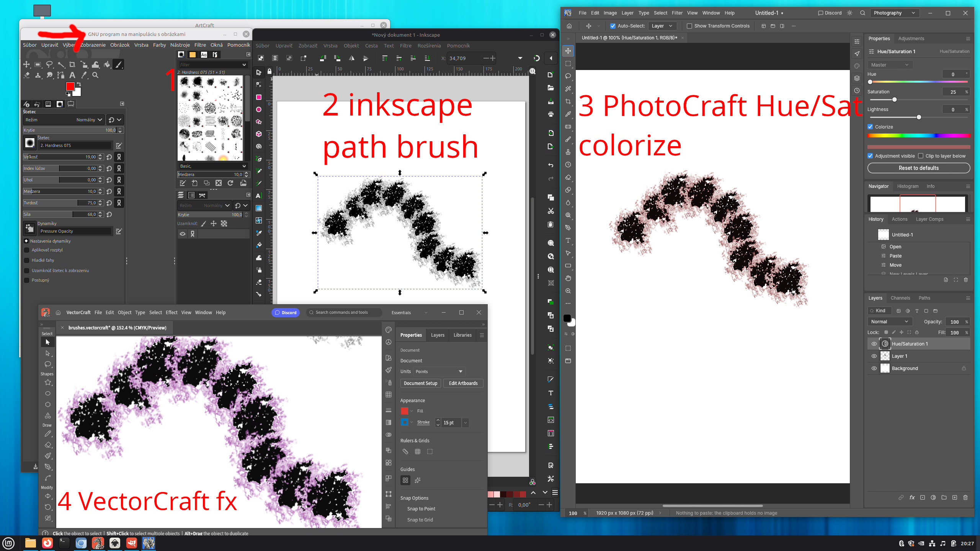Click the delete layer trash icon in PhotoCraft
The height and width of the screenshot is (551, 980).
pyautogui.click(x=965, y=497)
